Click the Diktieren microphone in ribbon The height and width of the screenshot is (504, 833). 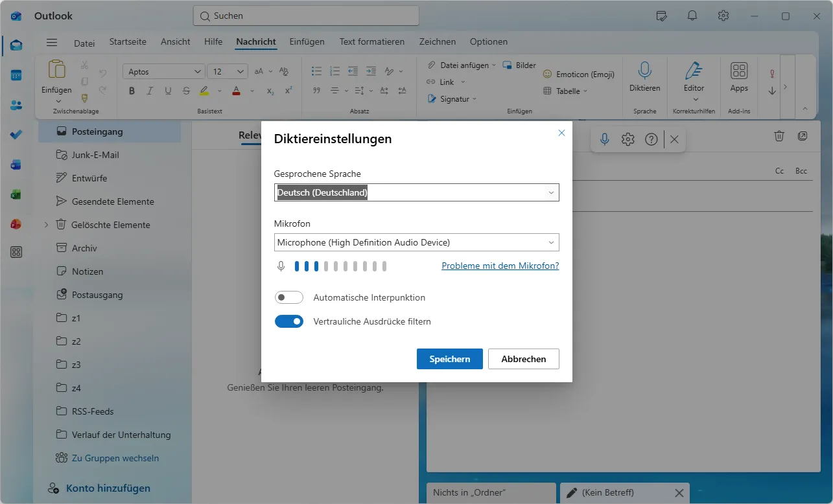pyautogui.click(x=644, y=76)
